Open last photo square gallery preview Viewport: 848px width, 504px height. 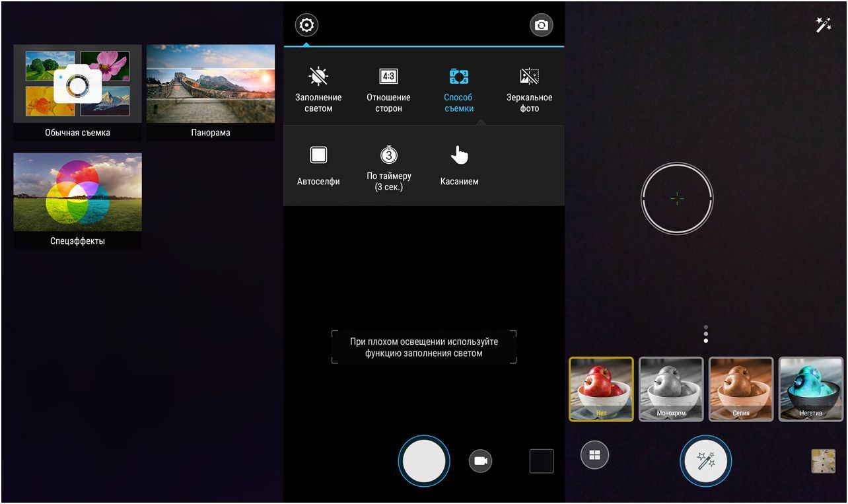541,461
